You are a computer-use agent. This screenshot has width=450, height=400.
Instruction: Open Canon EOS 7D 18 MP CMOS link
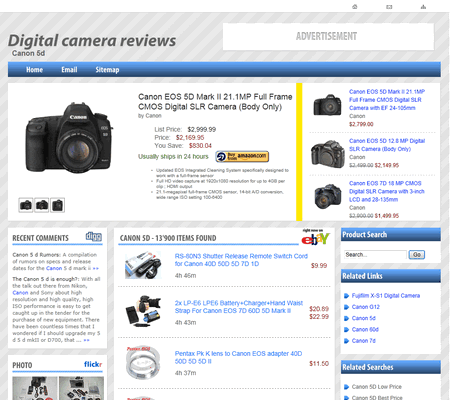[x=387, y=191]
